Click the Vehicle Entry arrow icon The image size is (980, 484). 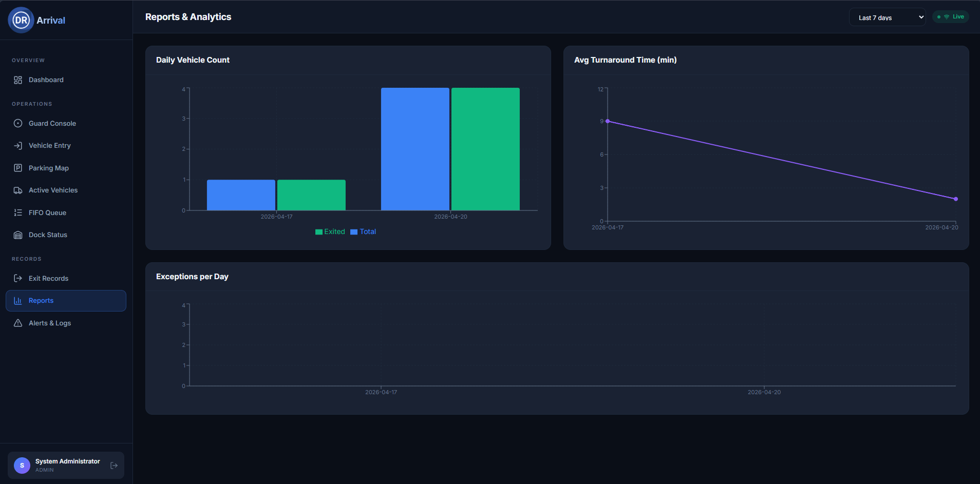[18, 145]
